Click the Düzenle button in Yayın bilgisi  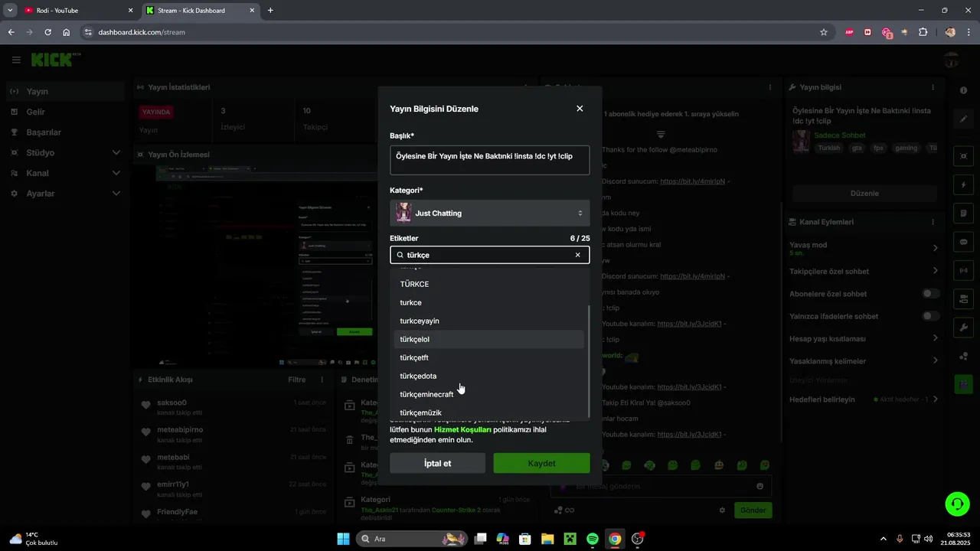(x=864, y=194)
